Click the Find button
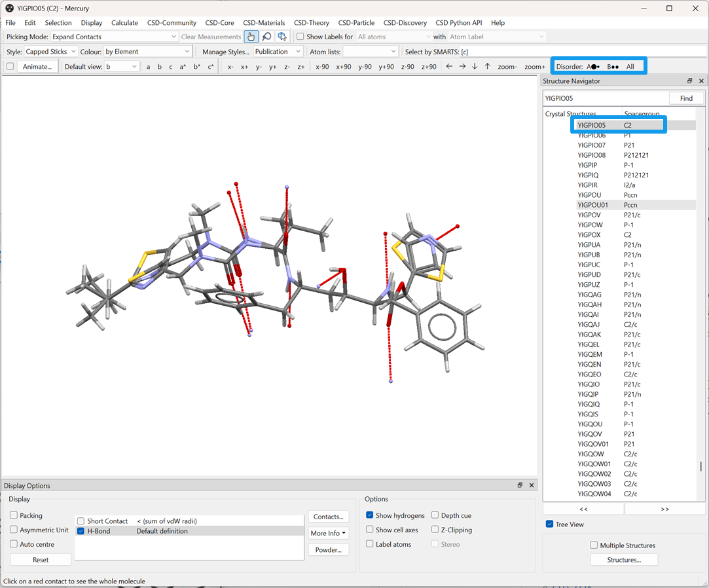709x588 pixels. pyautogui.click(x=685, y=98)
